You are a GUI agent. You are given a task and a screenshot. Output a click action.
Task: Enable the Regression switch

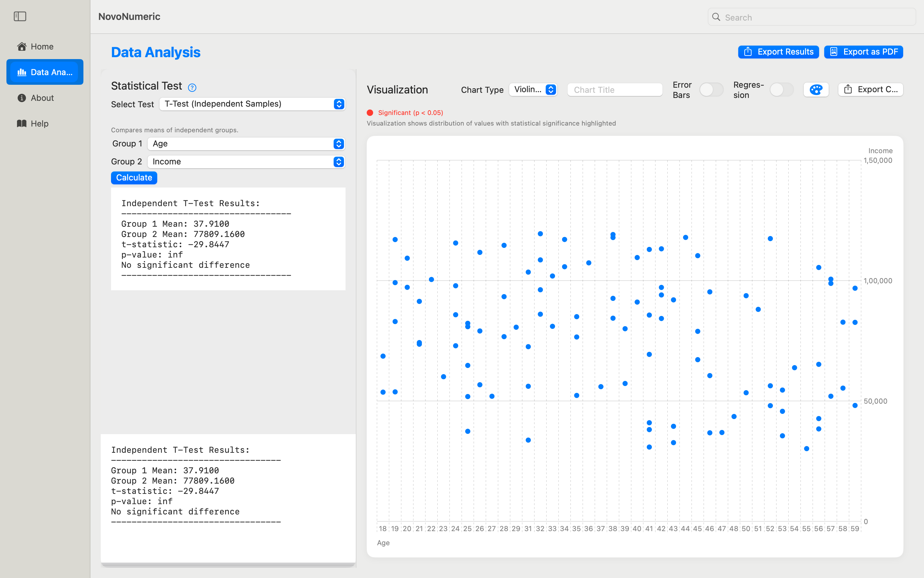(782, 90)
